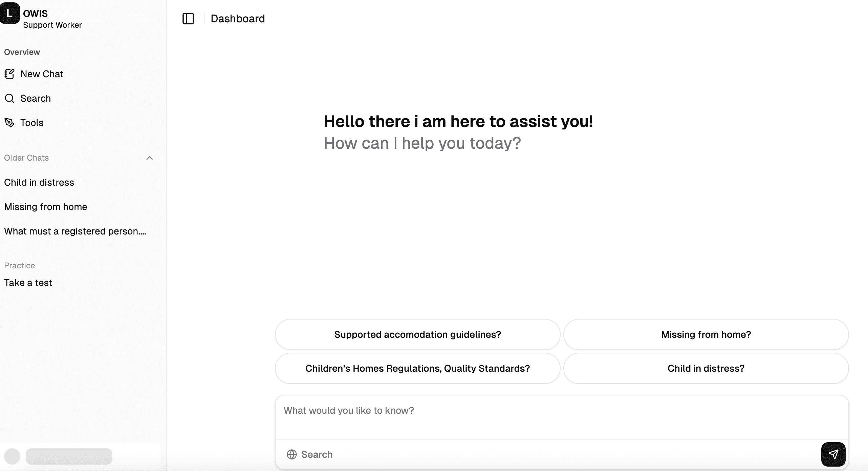
Task: Open the Missing from home chat
Action: point(45,207)
